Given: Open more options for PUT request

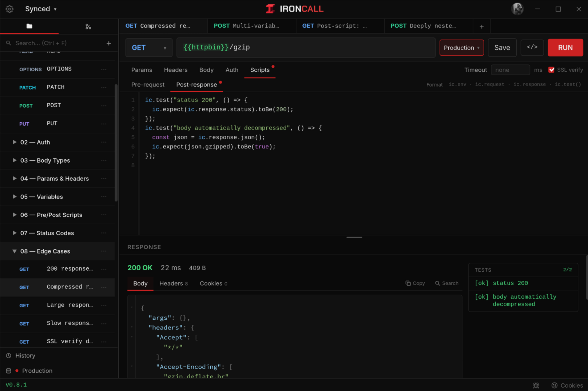Looking at the screenshot, I should [x=104, y=124].
